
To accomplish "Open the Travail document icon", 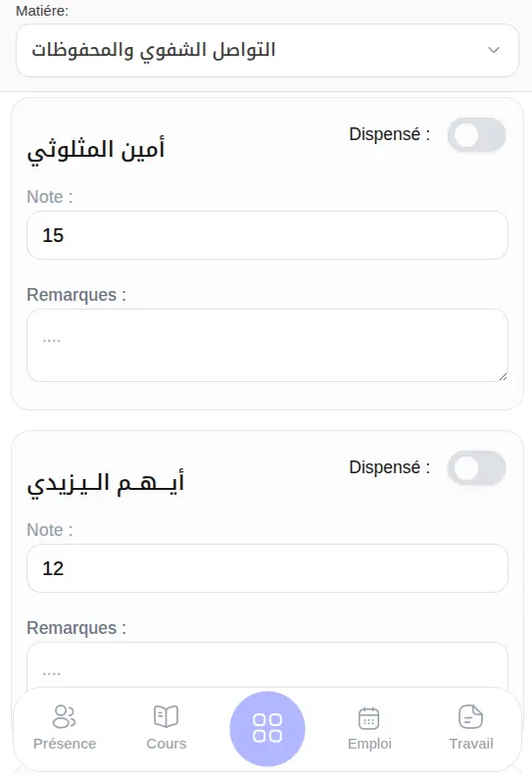I will pos(470,716).
